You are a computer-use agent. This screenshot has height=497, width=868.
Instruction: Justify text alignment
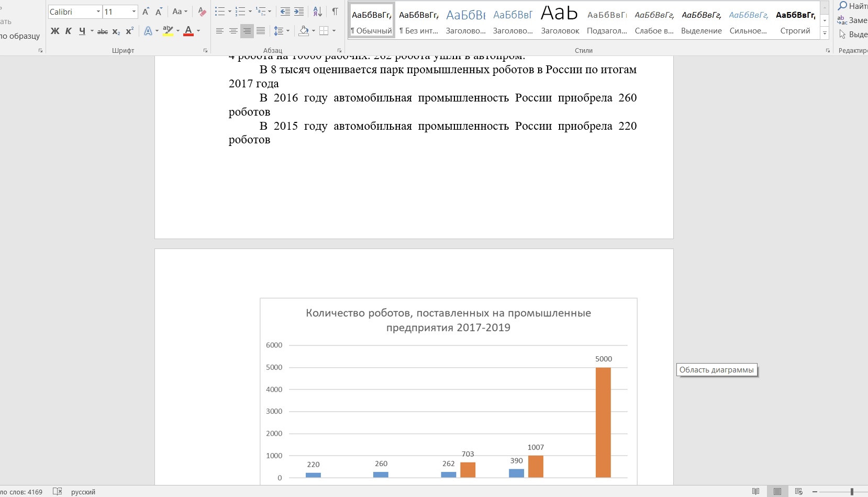[261, 31]
